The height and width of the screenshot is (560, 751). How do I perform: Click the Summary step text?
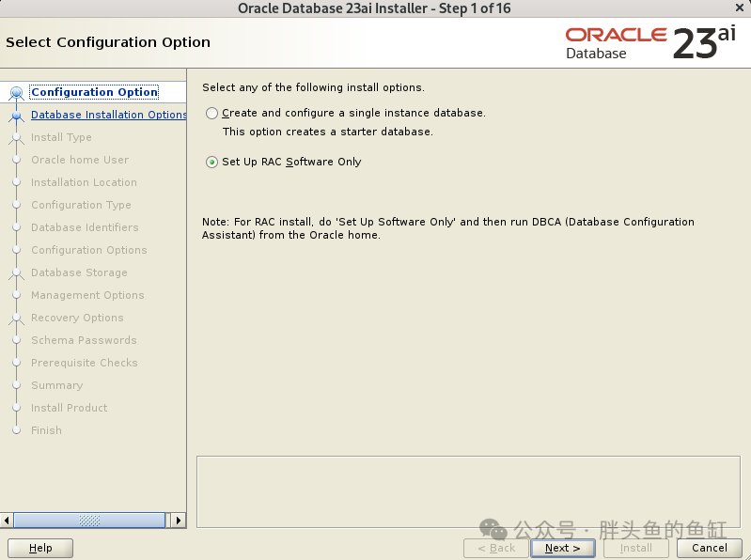(57, 385)
